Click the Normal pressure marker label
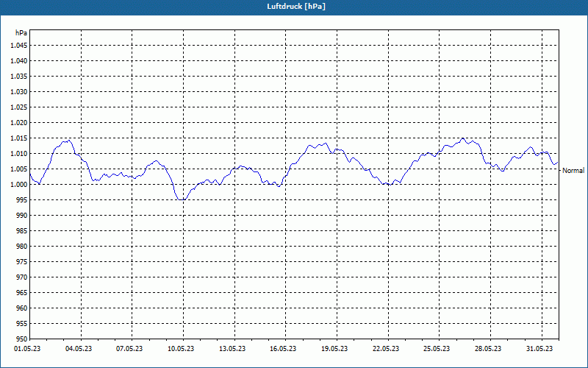The height and width of the screenshot is (368, 588). point(573,171)
